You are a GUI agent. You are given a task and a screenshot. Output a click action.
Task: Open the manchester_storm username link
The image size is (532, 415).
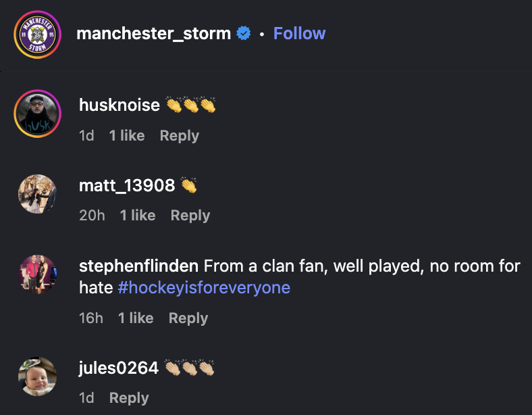coord(154,34)
